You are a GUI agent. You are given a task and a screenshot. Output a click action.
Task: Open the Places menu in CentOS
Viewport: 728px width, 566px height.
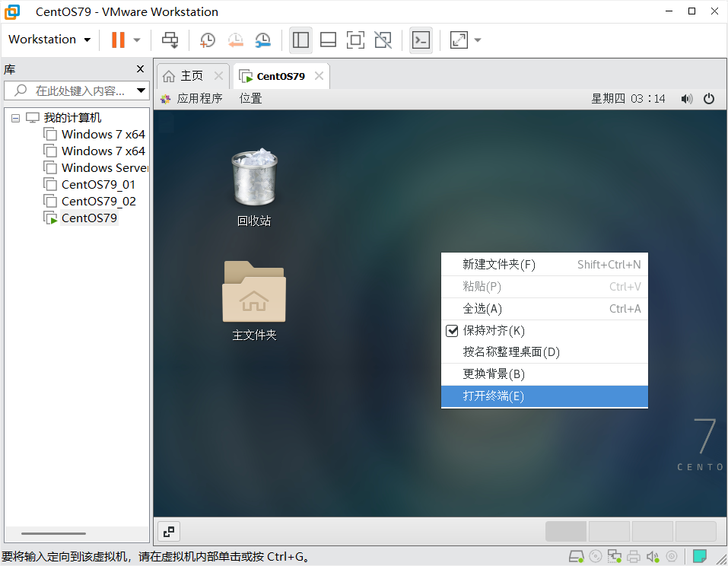[251, 98]
